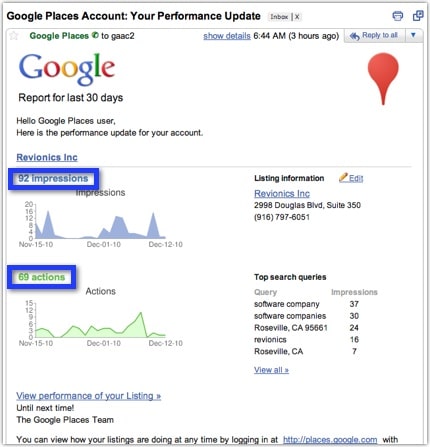Viewport: 430px width, 447px height.
Task: Open email in new window icon
Action: [418, 15]
